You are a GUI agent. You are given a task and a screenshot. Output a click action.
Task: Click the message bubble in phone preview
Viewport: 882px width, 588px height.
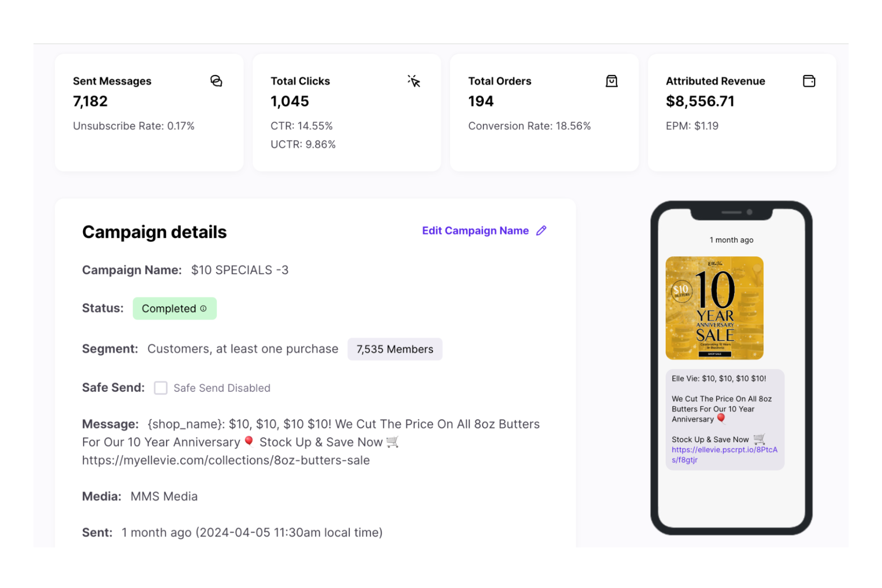724,409
